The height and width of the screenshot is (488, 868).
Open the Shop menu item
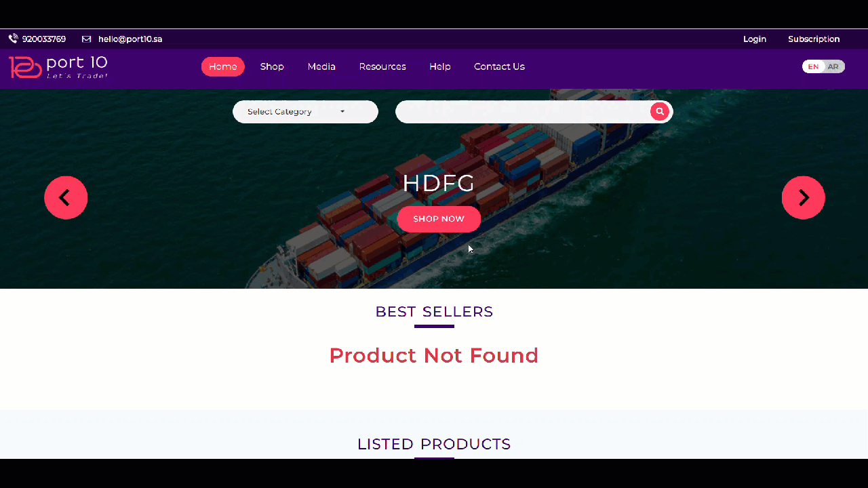[x=272, y=66]
